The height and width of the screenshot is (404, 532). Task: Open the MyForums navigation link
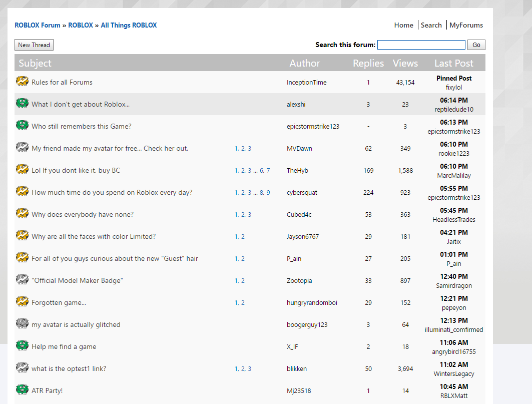coord(466,25)
